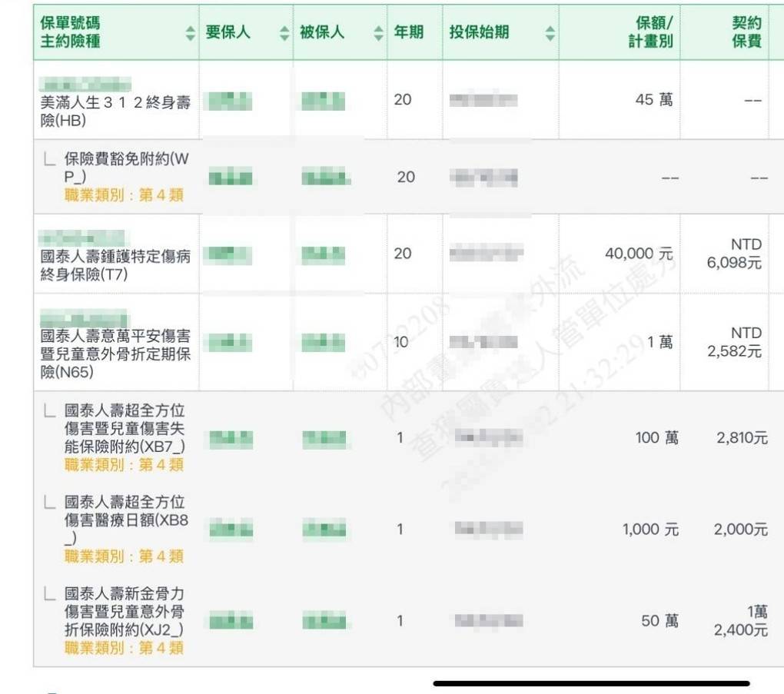784x694 pixels.
Task: Sort by 保單號碼 主約險種 column arrows
Action: pos(191,34)
